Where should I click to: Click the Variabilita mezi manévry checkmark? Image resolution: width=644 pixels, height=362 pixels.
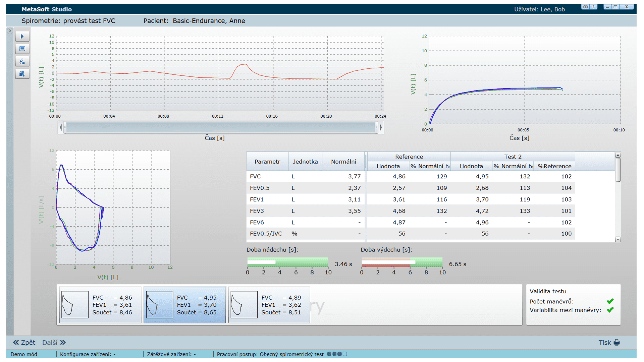click(x=610, y=310)
